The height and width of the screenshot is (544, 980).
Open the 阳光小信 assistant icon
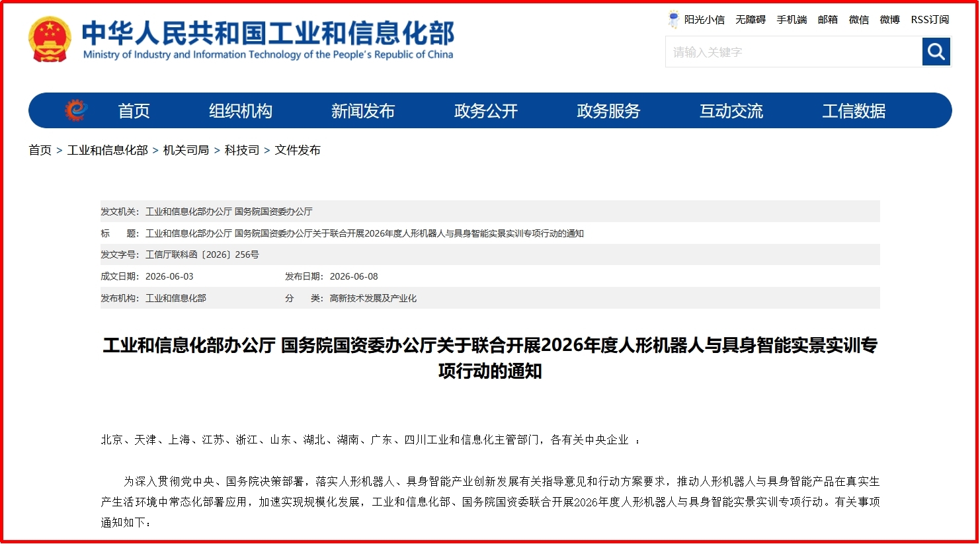pos(673,19)
